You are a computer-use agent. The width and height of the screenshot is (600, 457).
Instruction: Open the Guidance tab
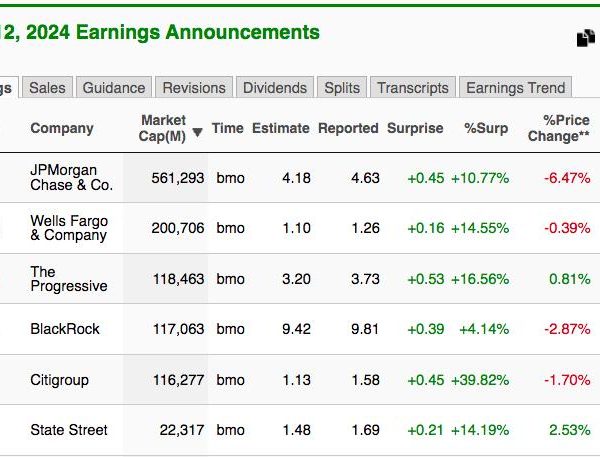(x=114, y=88)
